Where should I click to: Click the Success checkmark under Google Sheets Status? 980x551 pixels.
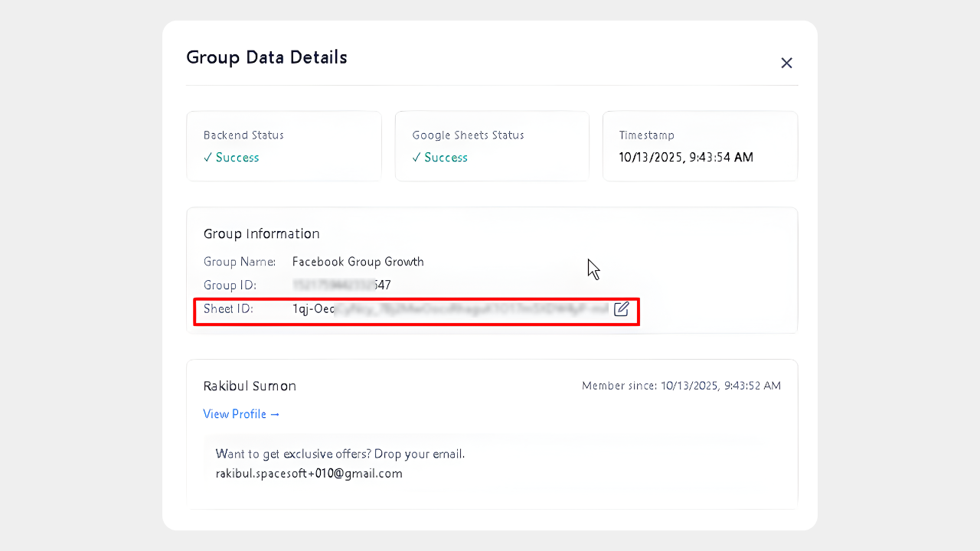[x=439, y=158]
